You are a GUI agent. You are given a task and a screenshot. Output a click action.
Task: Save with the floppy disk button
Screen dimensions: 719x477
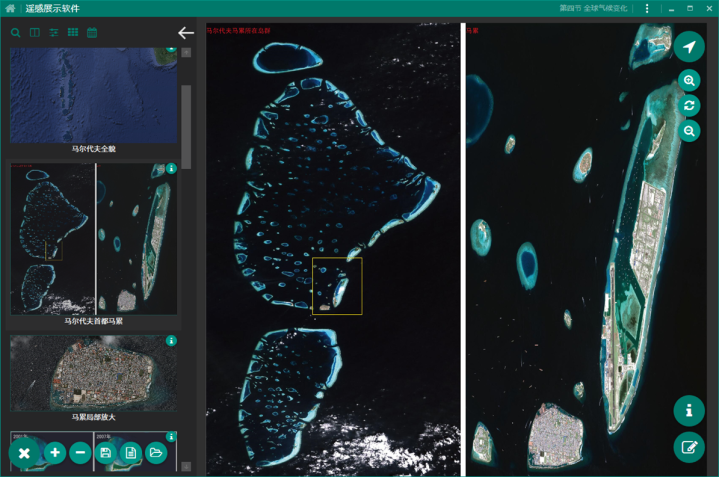pos(105,453)
